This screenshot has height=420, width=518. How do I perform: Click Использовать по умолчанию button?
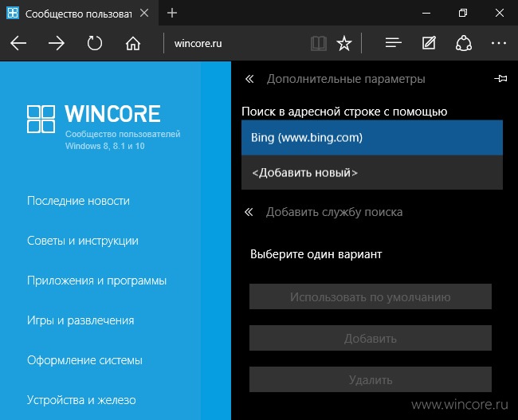click(371, 296)
